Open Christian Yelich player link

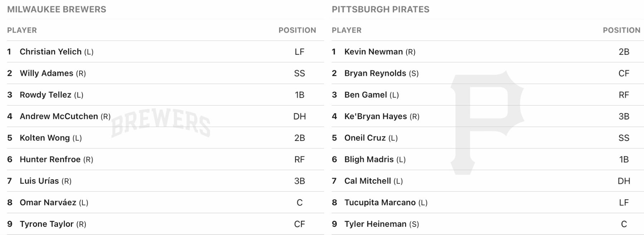50,52
